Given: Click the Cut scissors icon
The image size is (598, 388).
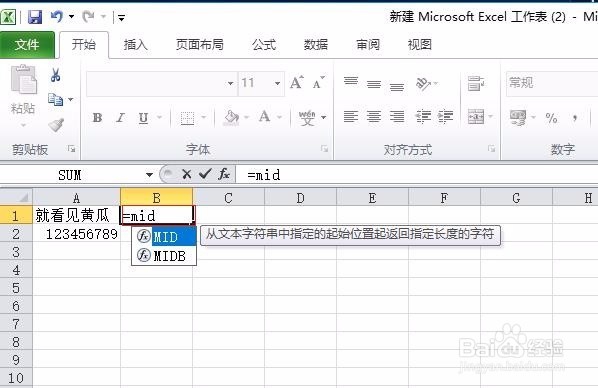Looking at the screenshot, I should coord(56,76).
